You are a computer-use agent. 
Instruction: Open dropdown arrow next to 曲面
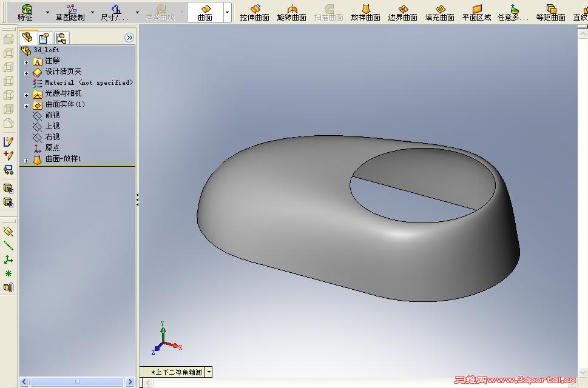click(x=227, y=12)
